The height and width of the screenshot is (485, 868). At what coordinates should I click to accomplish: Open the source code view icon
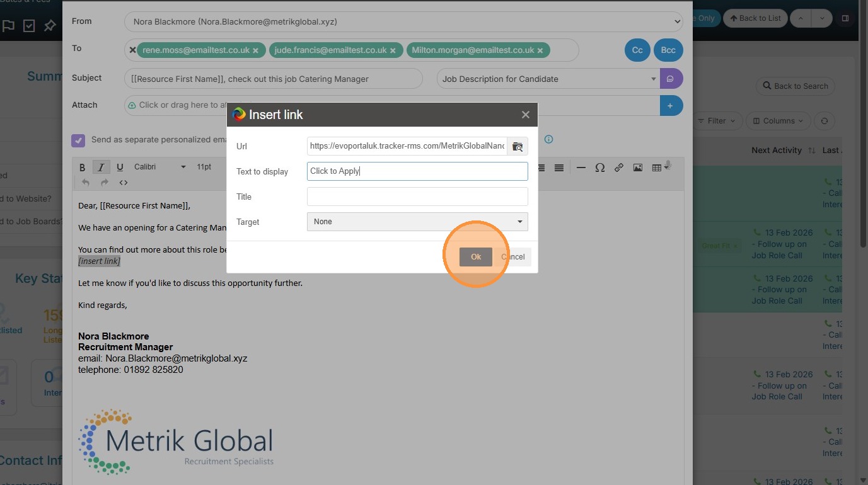point(124,183)
